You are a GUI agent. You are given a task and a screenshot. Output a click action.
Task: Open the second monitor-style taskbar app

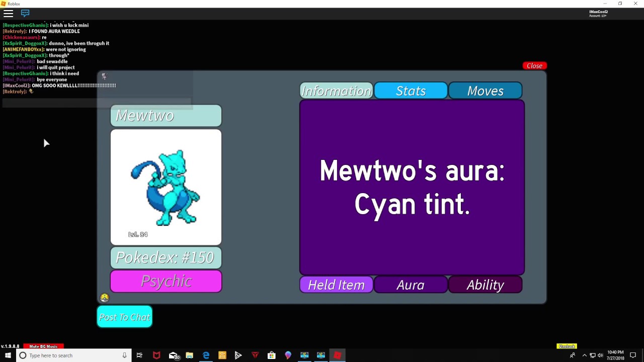tap(321, 355)
